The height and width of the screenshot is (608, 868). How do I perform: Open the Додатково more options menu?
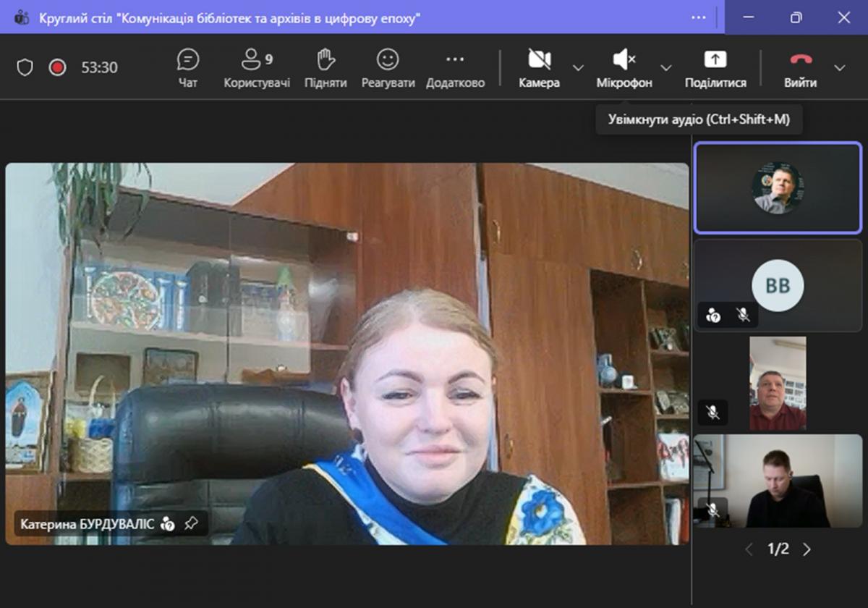coord(455,68)
